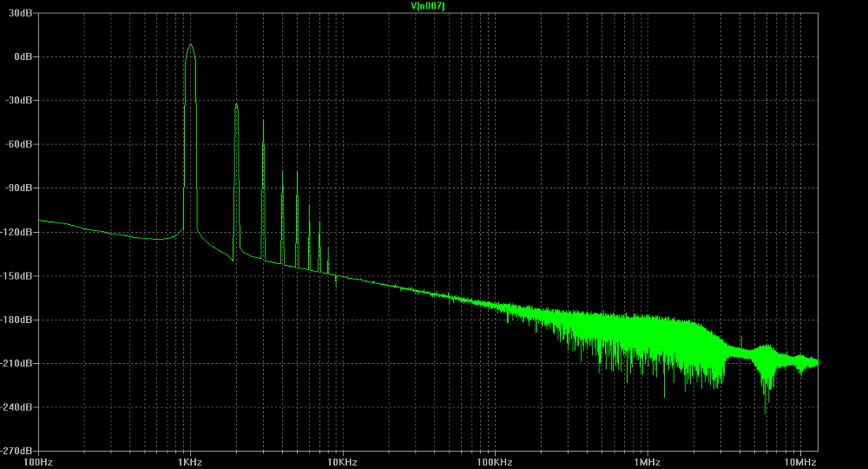Image resolution: width=868 pixels, height=469 pixels.
Task: Click the 30dB label on vertical axis
Action: (x=22, y=12)
